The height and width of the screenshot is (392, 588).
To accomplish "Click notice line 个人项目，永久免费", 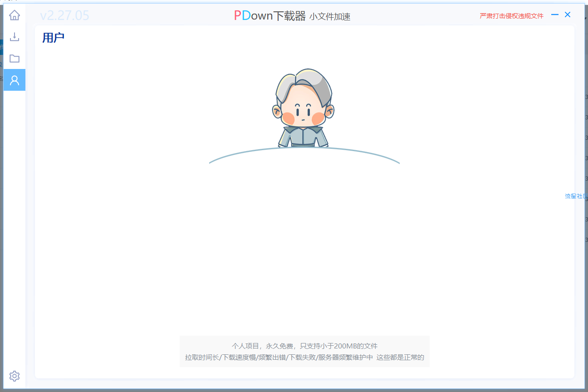I will pos(304,346).
